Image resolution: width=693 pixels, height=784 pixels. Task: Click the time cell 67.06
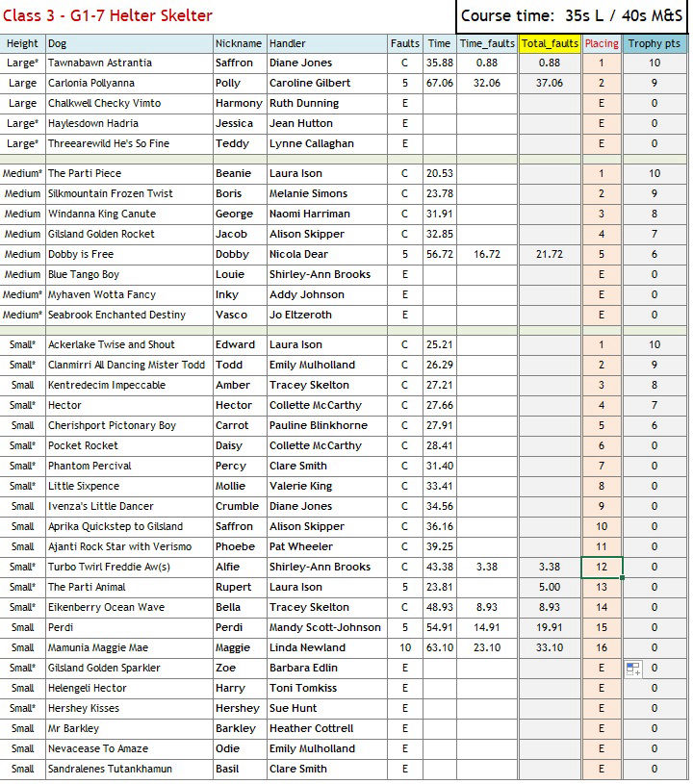439,83
